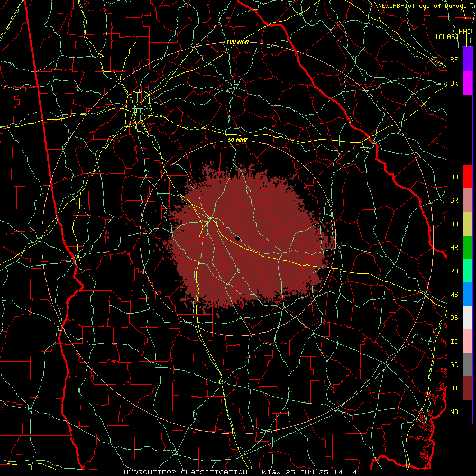This screenshot has width=476, height=476.
Task: Click the ND legend label
Action: click(x=454, y=411)
